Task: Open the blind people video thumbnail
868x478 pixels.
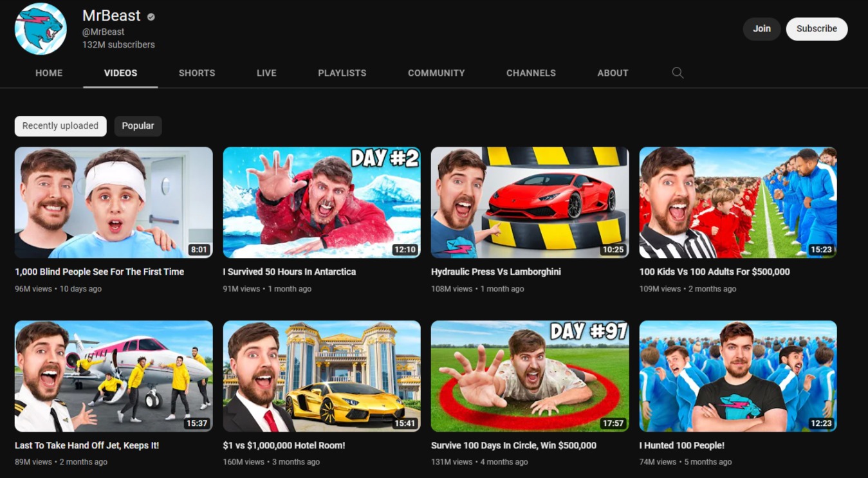Action: click(113, 203)
